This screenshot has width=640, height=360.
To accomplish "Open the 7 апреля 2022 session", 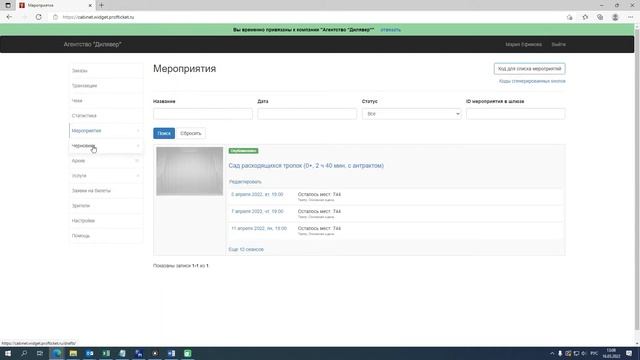I will click(x=257, y=211).
